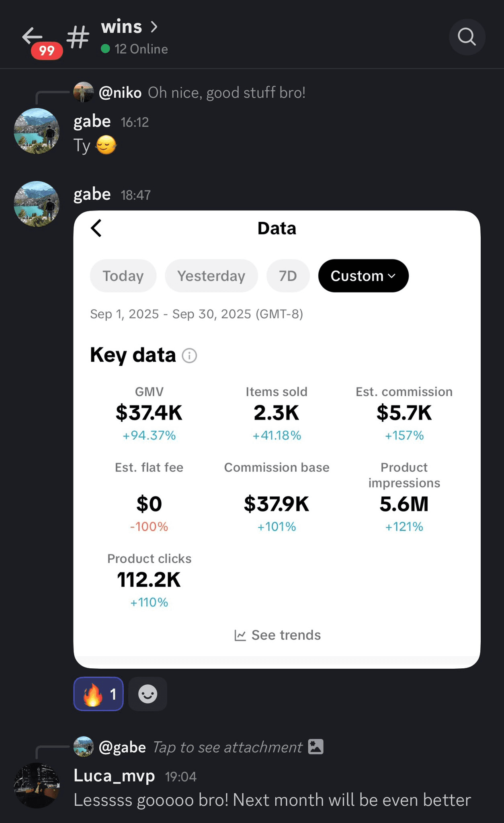Tap the channel hashtag icon

coord(78,37)
